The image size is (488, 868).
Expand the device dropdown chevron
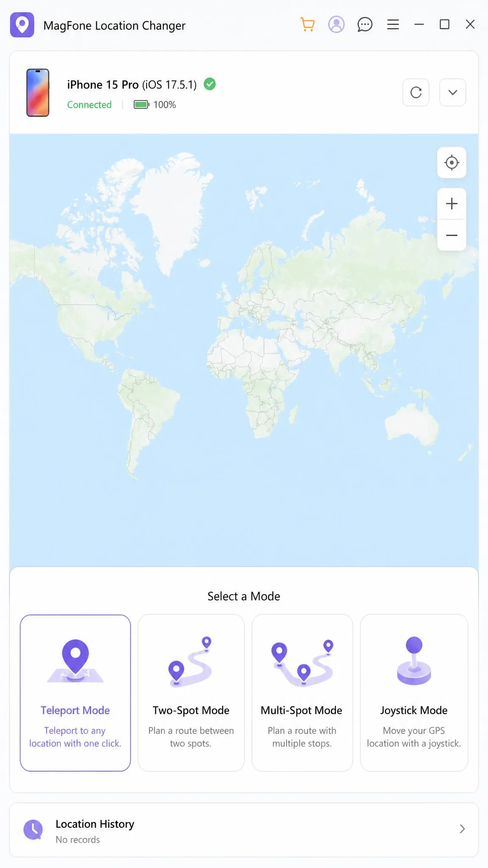pyautogui.click(x=453, y=92)
